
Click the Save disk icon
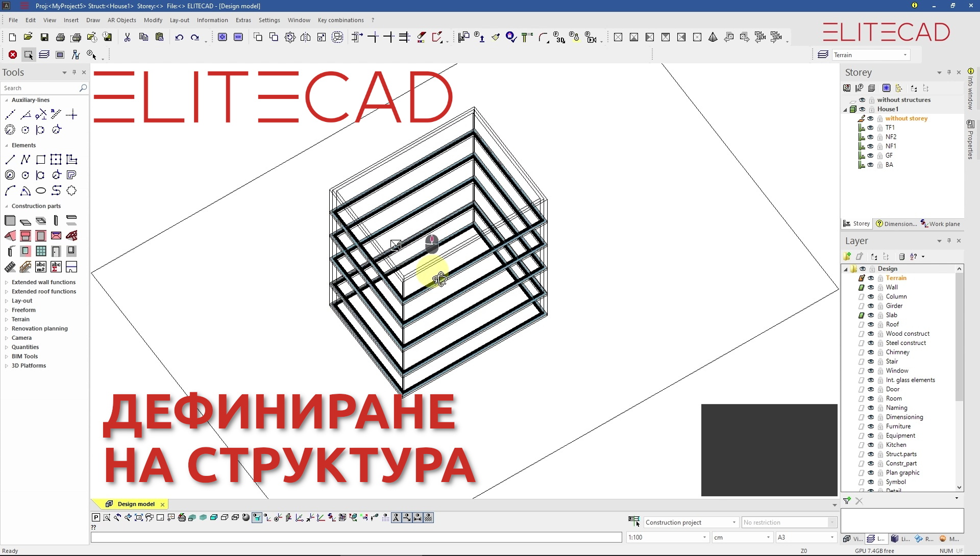(44, 37)
